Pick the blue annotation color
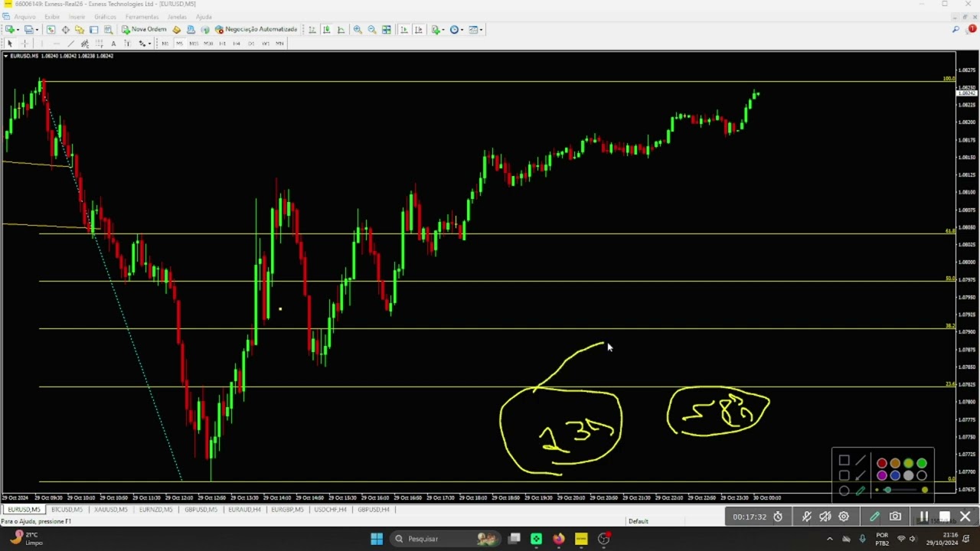The width and height of the screenshot is (980, 551). click(x=895, y=475)
